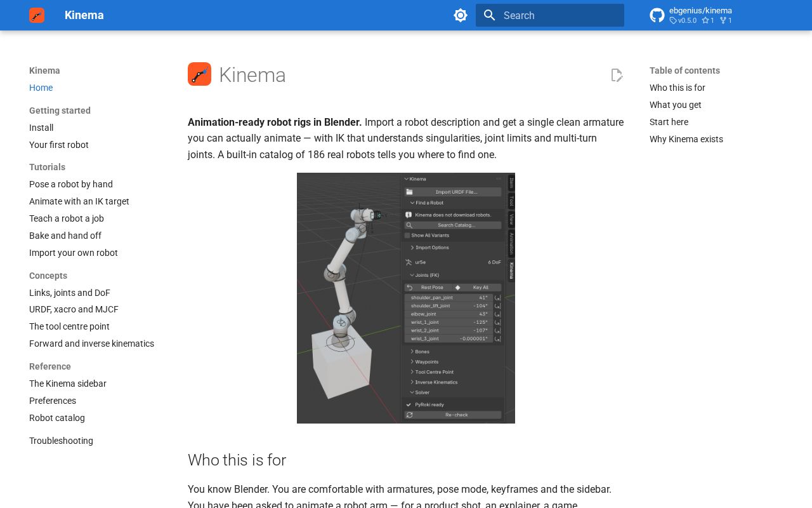Open The tool centre point page
The width and height of the screenshot is (812, 508).
point(69,326)
